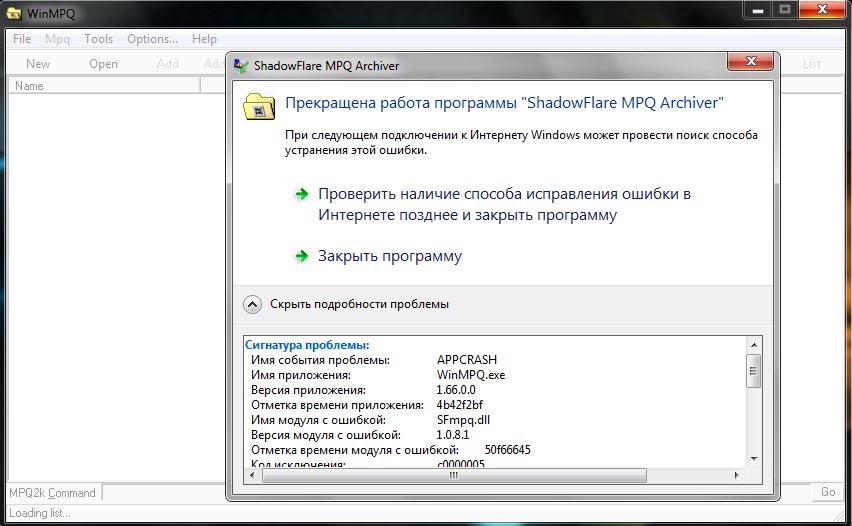Close the ShadowFlare MPQ Archiver crash dialog
Viewport: 852px width, 526px height.
[750, 61]
